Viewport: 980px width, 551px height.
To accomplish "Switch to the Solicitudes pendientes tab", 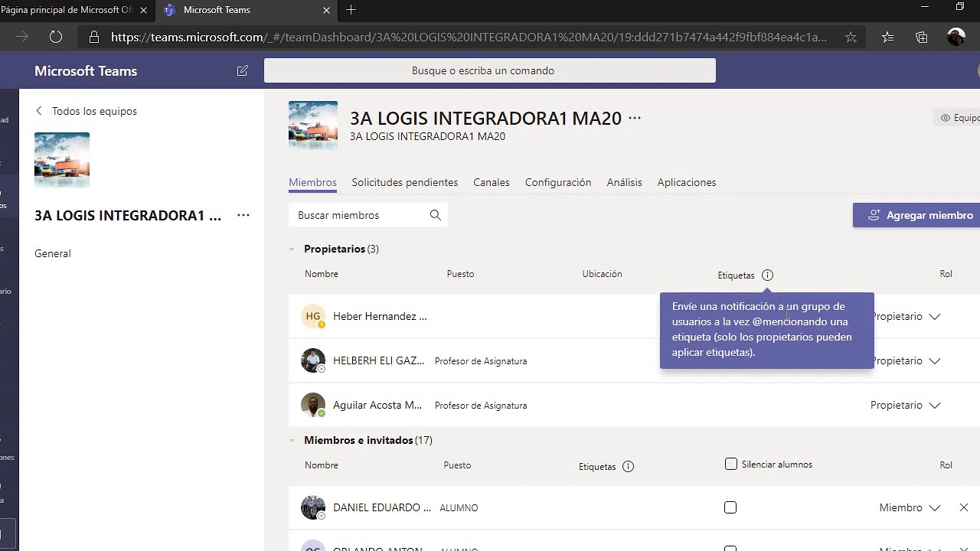I will pyautogui.click(x=405, y=182).
